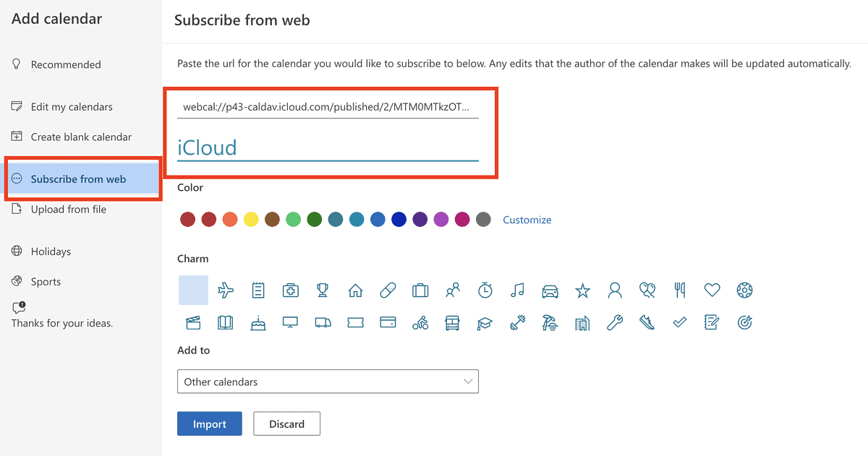The height and width of the screenshot is (456, 868).
Task: Select the airplane charm icon
Action: 226,291
